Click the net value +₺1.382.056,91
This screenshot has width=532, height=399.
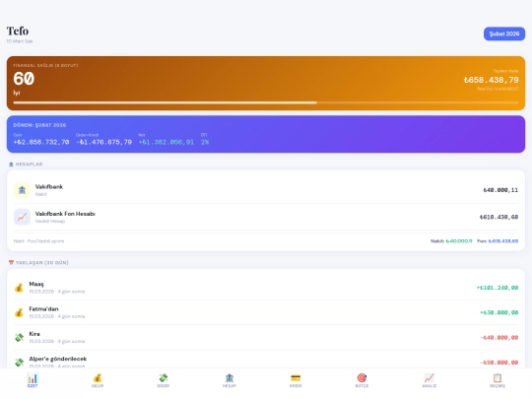[x=166, y=142]
